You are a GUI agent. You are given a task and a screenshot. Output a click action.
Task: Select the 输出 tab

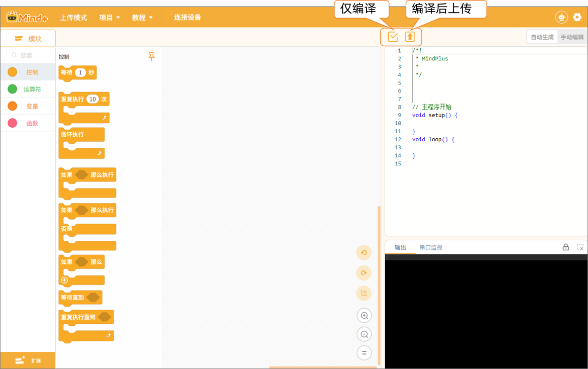tap(400, 247)
